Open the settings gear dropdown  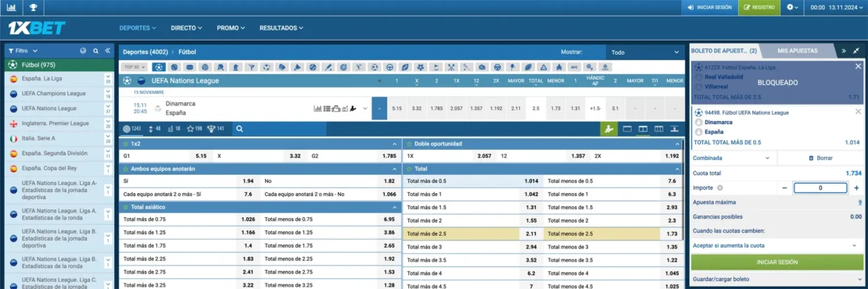(x=793, y=8)
